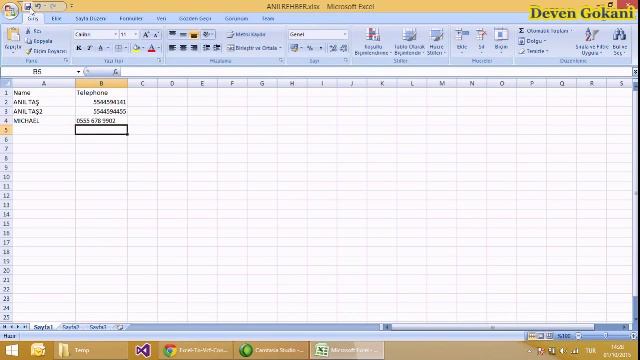Copy selection using Kopyala
This screenshot has height=360, width=640.
coord(39,41)
